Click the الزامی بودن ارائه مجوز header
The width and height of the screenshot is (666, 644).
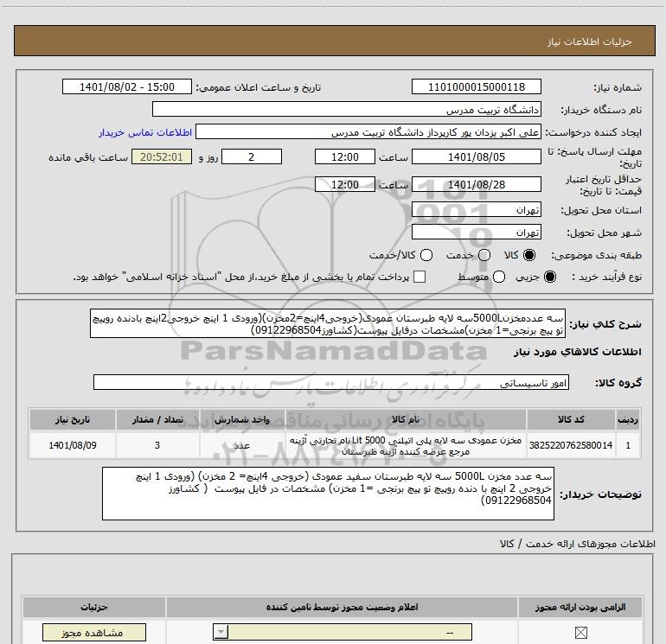(580, 607)
